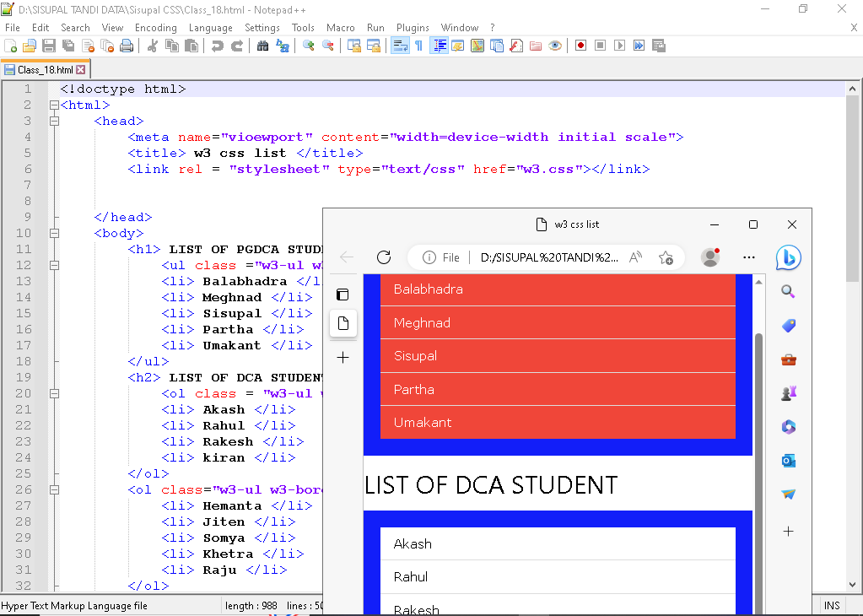This screenshot has width=863, height=616.
Task: Open the Plugins menu
Action: coord(413,28)
